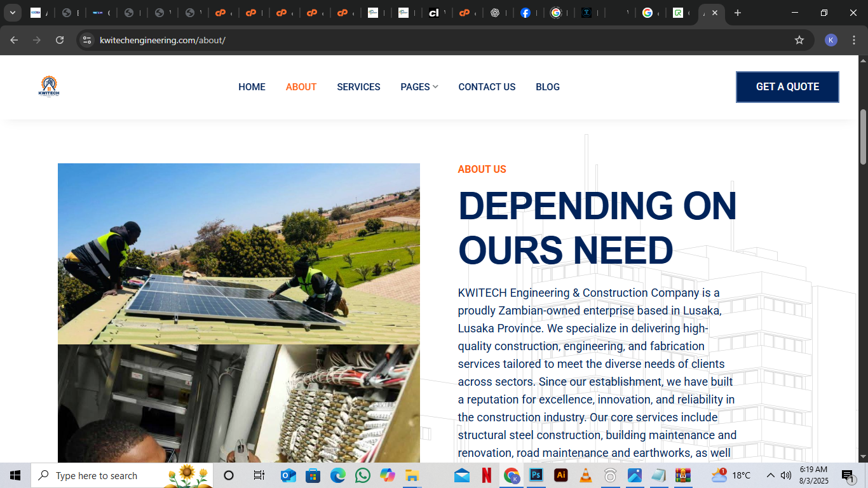The height and width of the screenshot is (488, 868).
Task: Click the electrical wiring panel photo
Action: click(x=239, y=403)
